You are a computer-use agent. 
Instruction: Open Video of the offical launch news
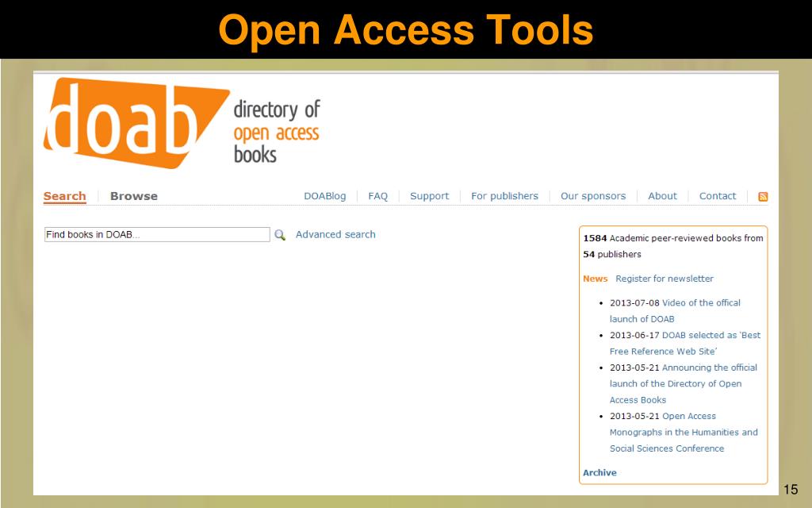pos(675,310)
